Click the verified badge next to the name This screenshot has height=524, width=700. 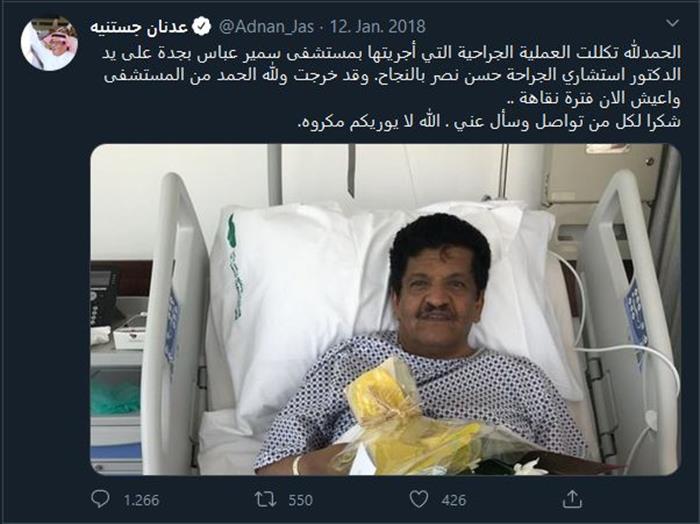tap(201, 27)
